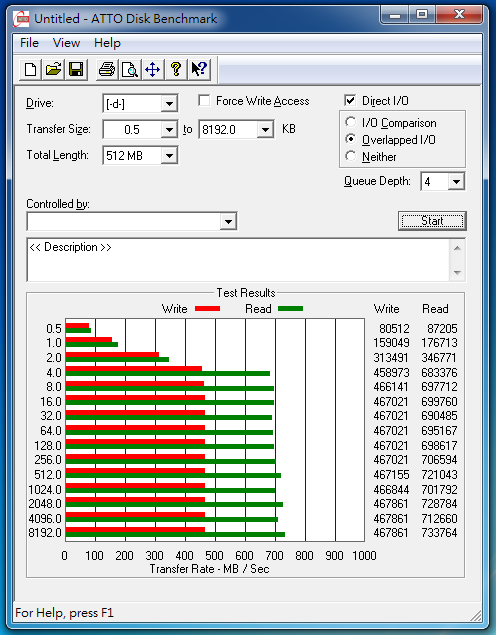Click the 'For Help, press F1' status text

click(64, 613)
